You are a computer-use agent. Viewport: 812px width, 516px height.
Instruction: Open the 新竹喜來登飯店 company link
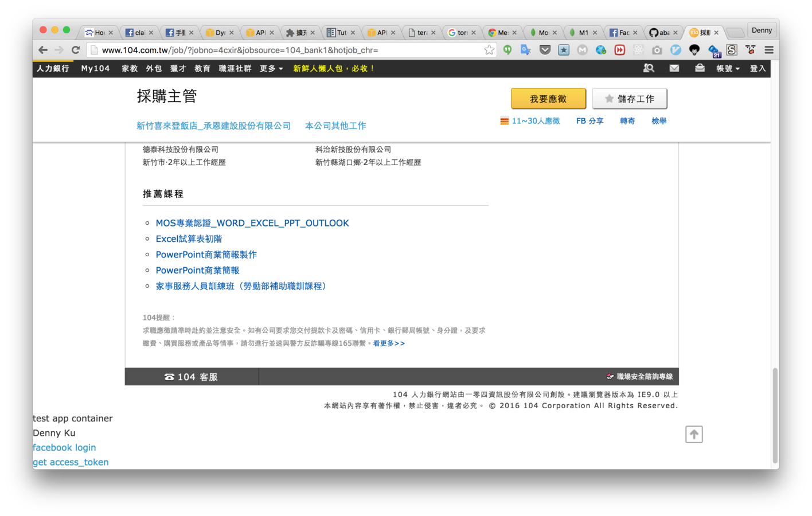point(213,126)
